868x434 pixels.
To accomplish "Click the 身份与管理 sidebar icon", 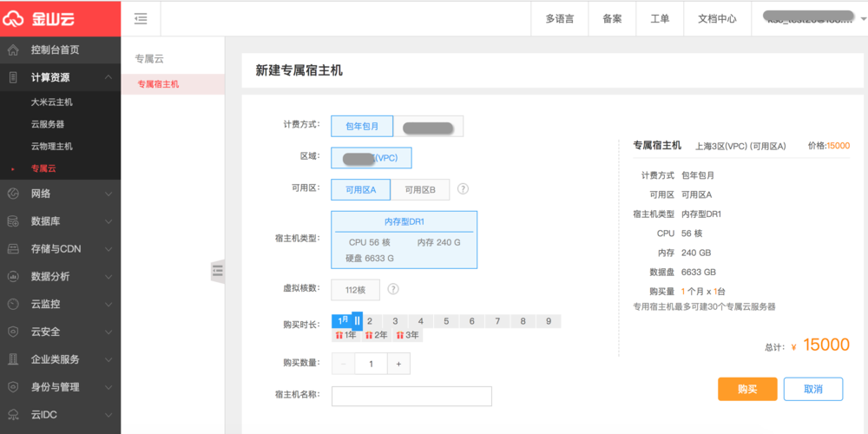I will [13, 387].
